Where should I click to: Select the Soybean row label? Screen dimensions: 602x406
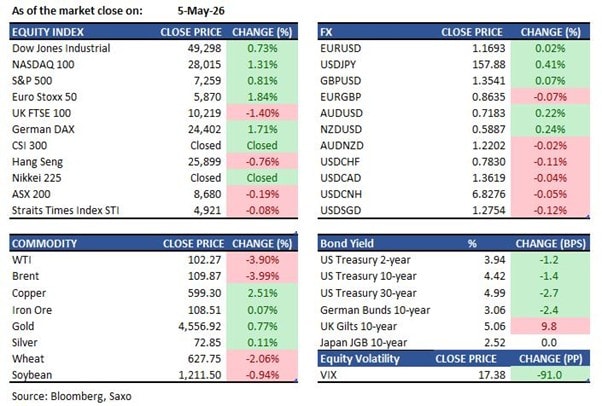(x=32, y=375)
